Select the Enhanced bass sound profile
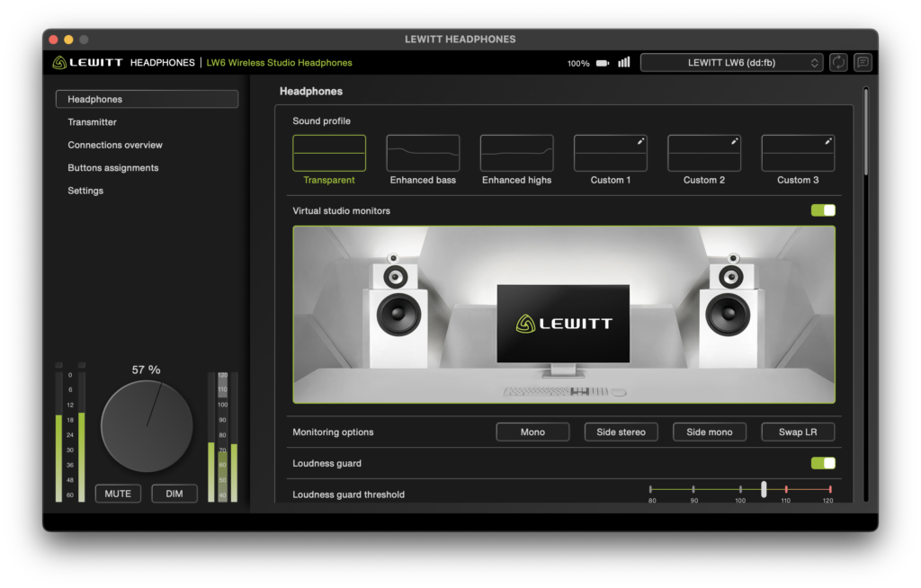Screen dimensions: 921x588 (x=423, y=160)
